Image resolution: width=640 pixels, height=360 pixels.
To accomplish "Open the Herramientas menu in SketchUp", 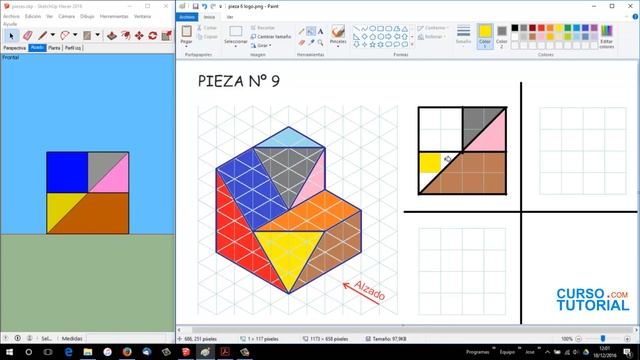I will coord(114,16).
